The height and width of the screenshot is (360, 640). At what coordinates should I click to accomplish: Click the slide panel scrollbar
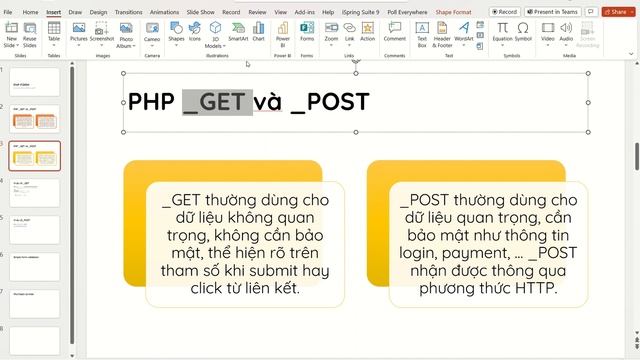tap(72, 204)
